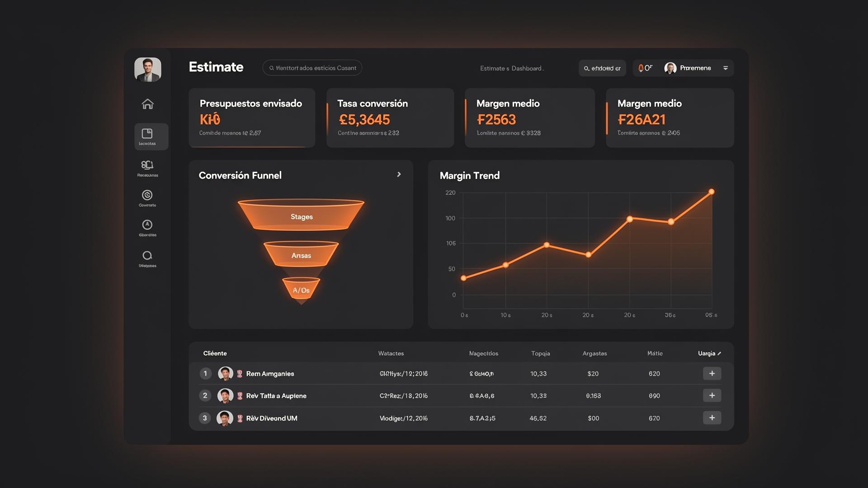The width and height of the screenshot is (868, 488).
Task: Open the compass-style circle sidebar icon
Action: click(147, 228)
